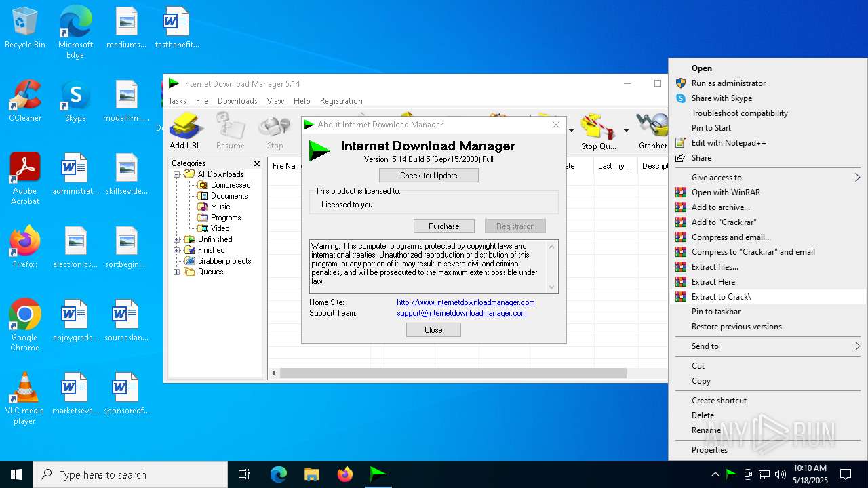
Task: Select the Adobe Acrobat desktop shortcut
Action: (25, 179)
